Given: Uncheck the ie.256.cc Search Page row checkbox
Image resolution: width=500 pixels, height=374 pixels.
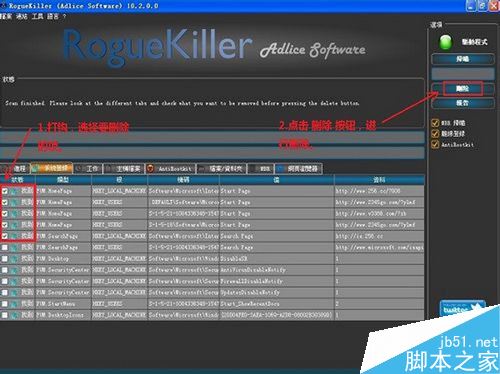Looking at the screenshot, I should click(x=5, y=236).
